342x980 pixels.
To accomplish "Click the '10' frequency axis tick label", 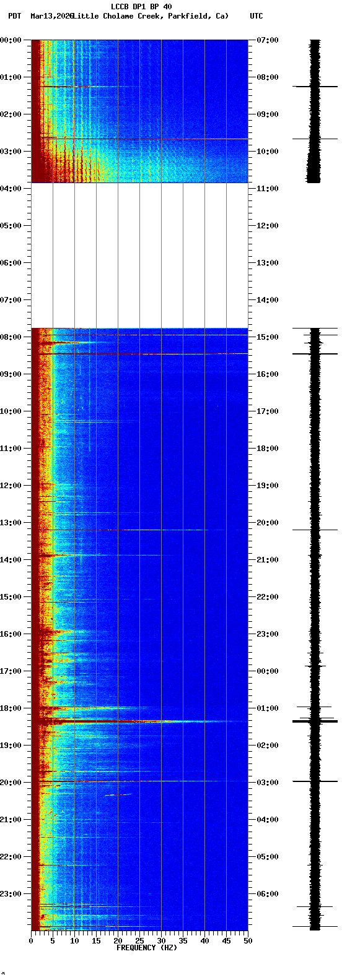I will (74, 941).
